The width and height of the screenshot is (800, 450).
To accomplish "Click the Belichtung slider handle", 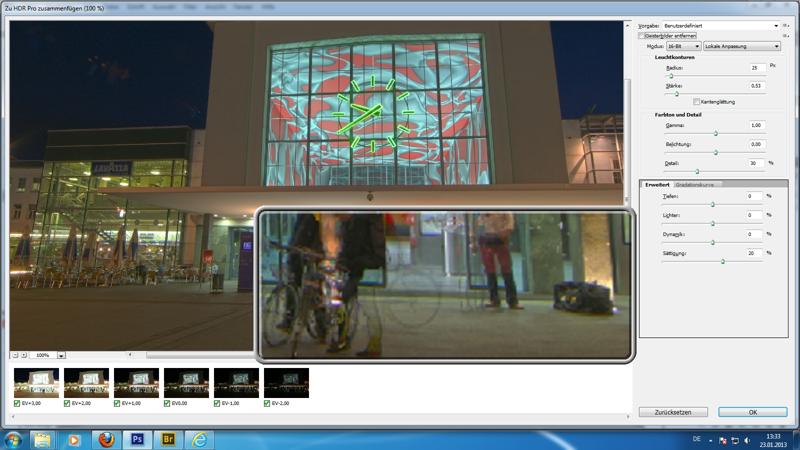I will coord(716,153).
